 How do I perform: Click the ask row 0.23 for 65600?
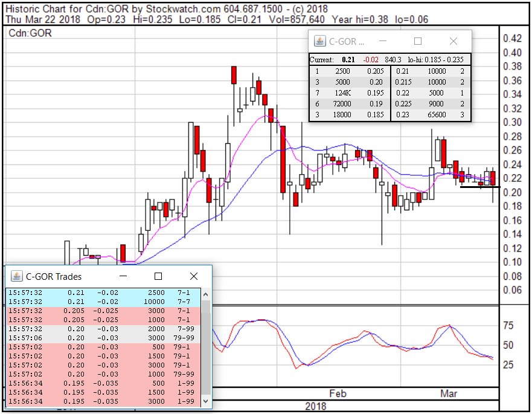click(x=431, y=114)
